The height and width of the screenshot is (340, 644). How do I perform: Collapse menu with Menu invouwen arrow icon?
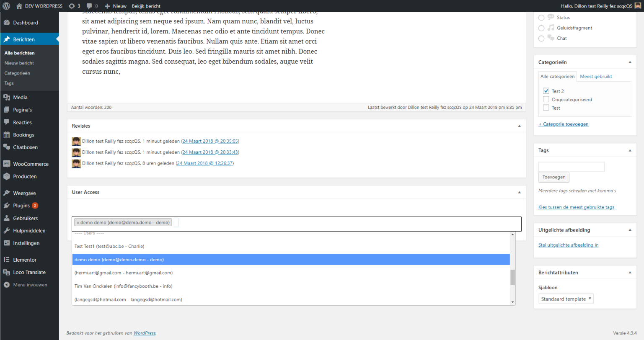point(7,285)
